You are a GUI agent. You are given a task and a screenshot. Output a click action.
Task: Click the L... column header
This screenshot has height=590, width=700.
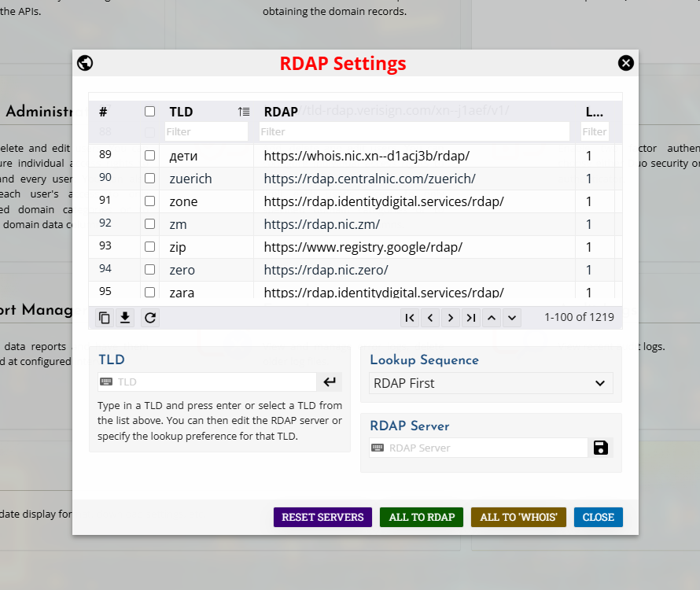(x=594, y=112)
